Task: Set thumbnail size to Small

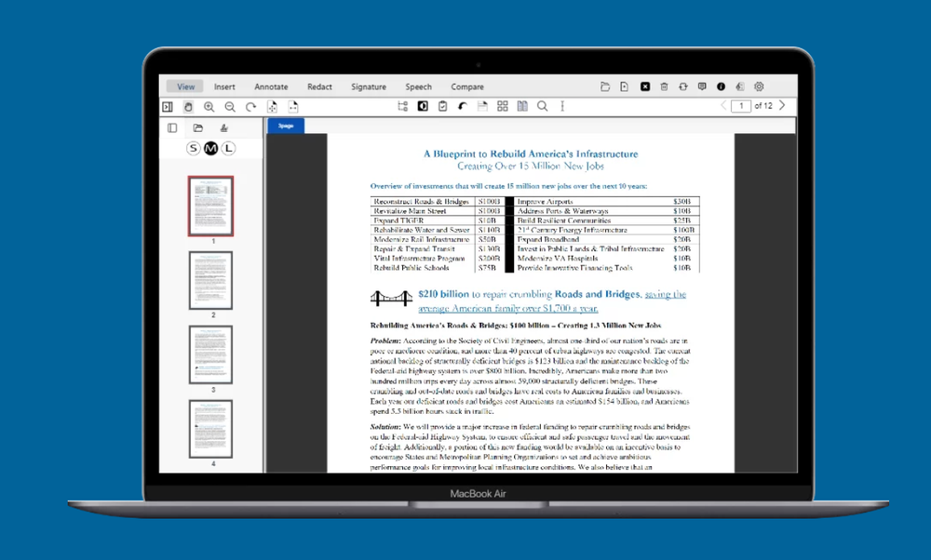Action: pyautogui.click(x=194, y=148)
